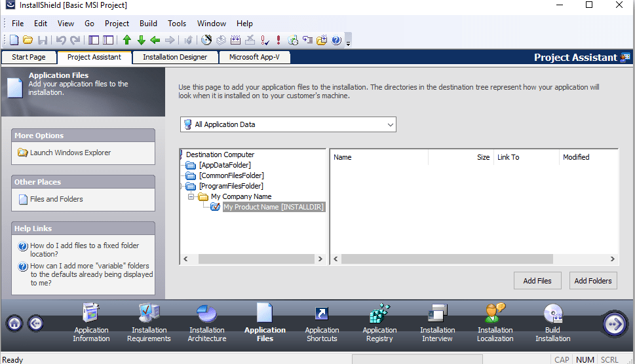Open the Edit menu

41,24
